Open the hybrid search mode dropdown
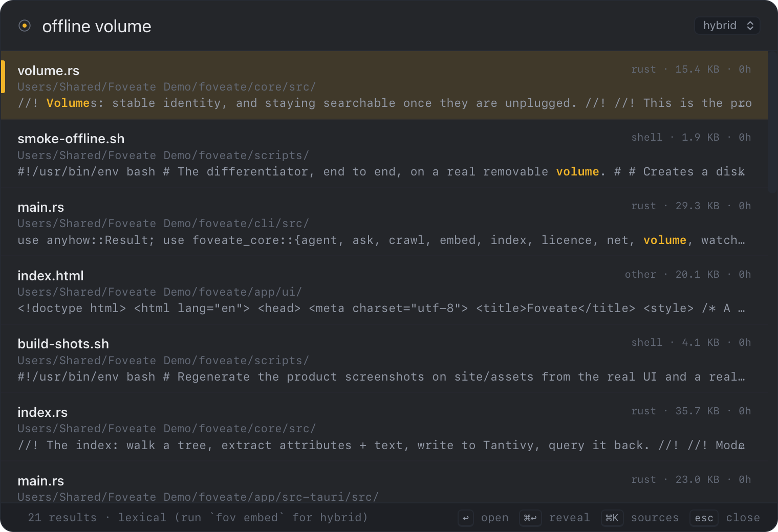 click(x=727, y=26)
